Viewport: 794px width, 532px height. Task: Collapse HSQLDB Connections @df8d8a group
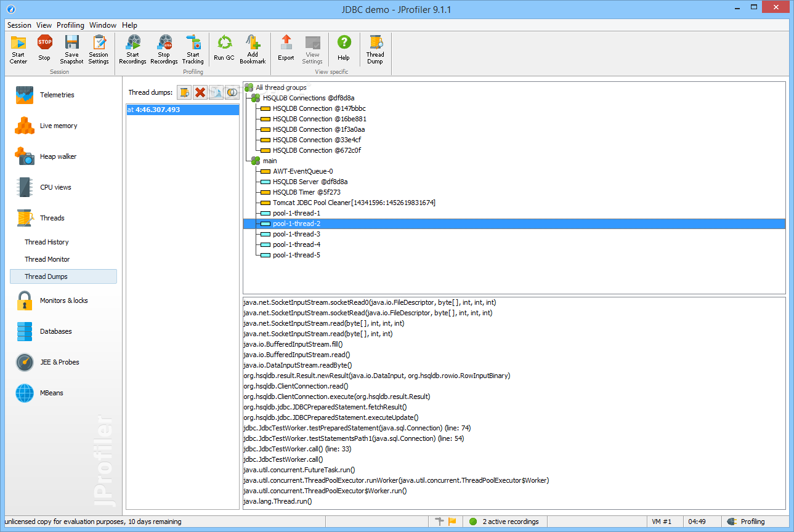(x=256, y=98)
